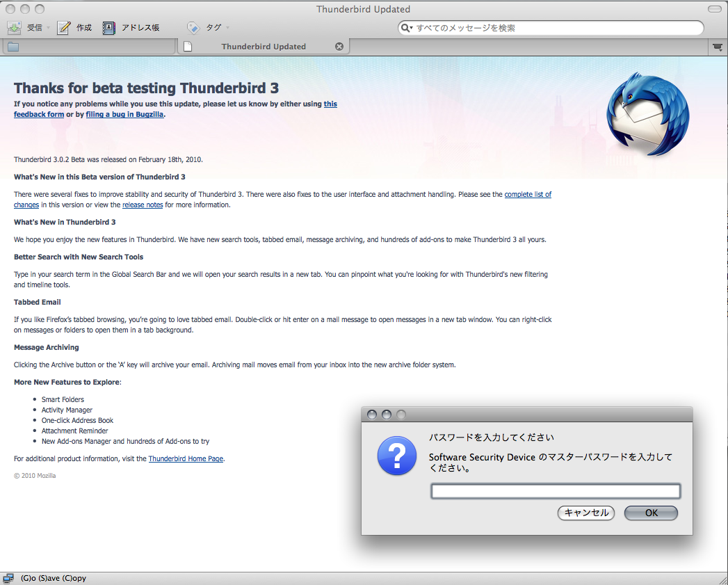This screenshot has height=585, width=728.
Task: Click the Get Mail (受信) icon
Action: tap(15, 28)
